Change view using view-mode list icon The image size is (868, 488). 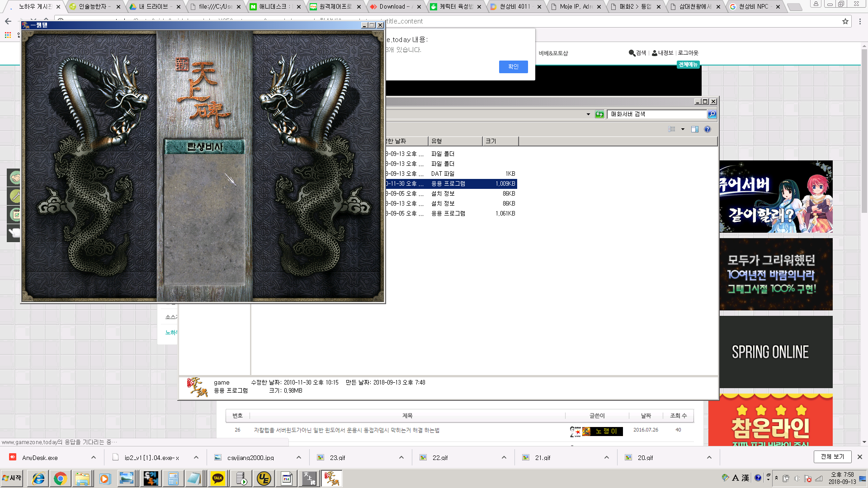[x=672, y=129]
